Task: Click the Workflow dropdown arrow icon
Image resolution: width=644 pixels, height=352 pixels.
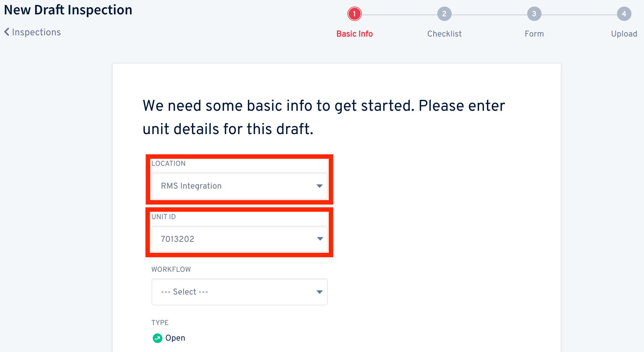Action: tap(320, 292)
